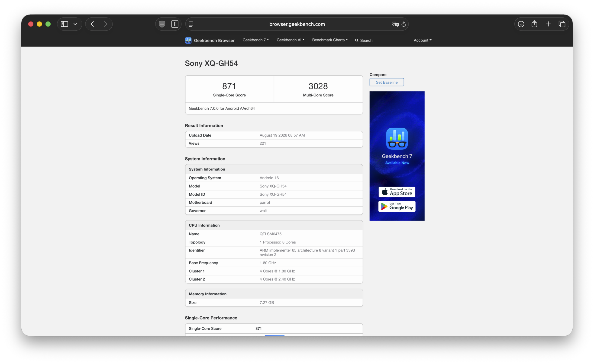Viewport: 594px width, 364px height.
Task: Click the Set Baseline button
Action: click(x=387, y=82)
